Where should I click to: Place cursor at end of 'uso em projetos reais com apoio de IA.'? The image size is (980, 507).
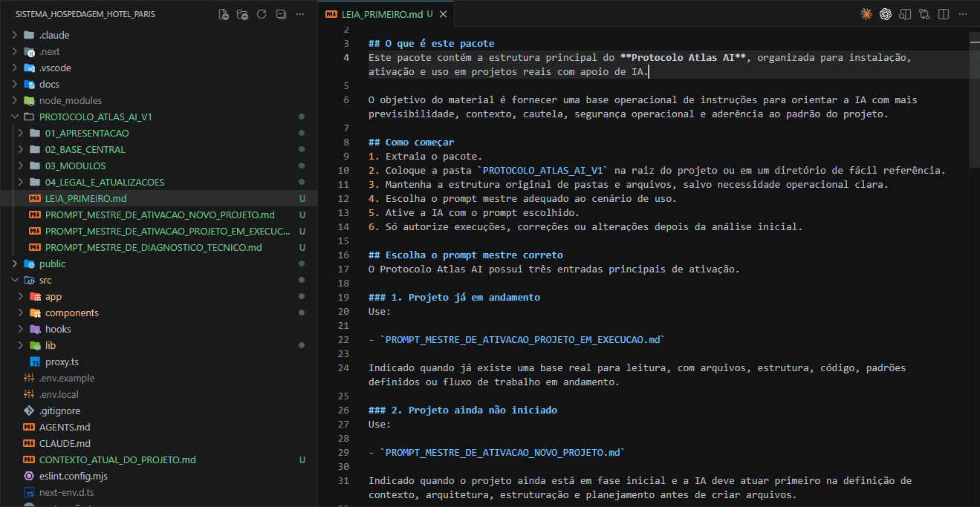tap(649, 71)
